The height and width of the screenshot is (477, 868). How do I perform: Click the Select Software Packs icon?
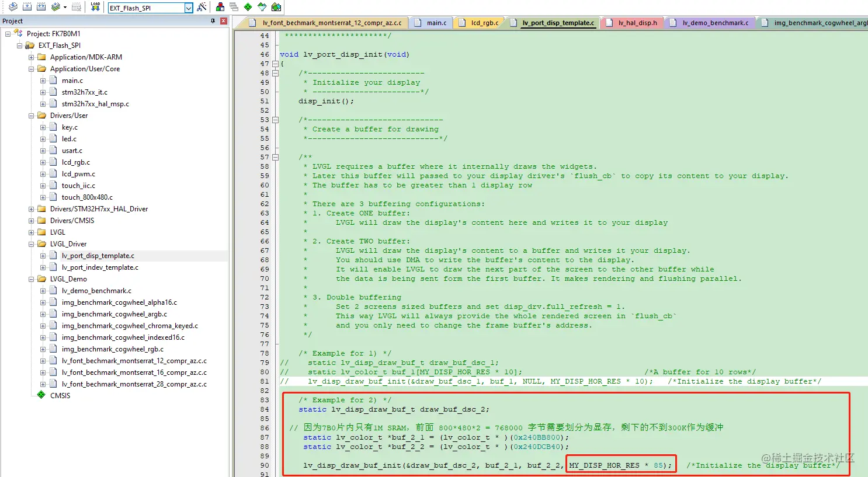click(262, 7)
